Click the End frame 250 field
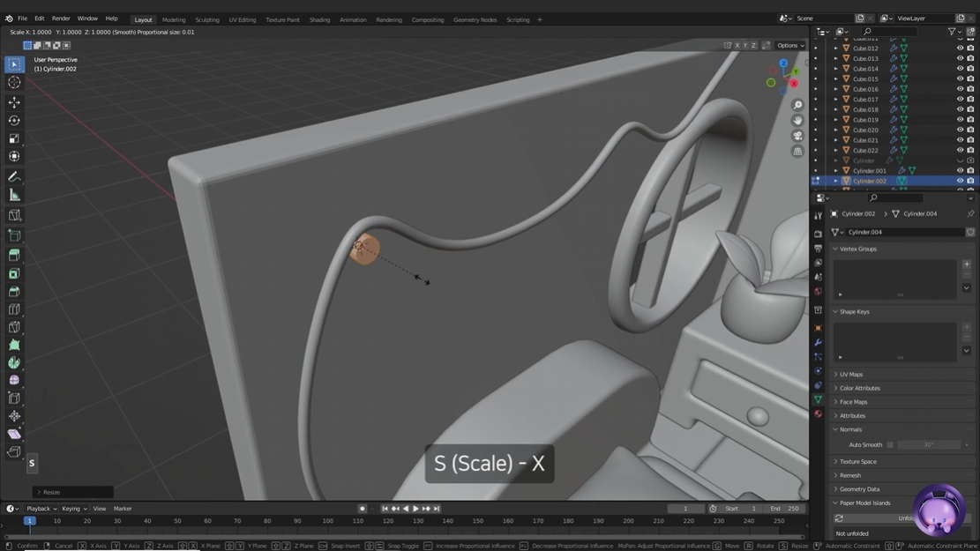The height and width of the screenshot is (551, 980). coord(785,509)
